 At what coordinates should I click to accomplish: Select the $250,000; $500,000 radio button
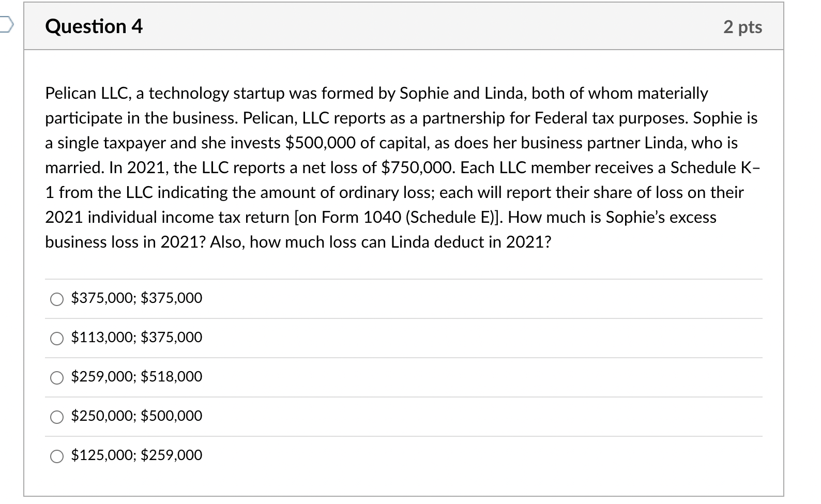[x=57, y=416]
